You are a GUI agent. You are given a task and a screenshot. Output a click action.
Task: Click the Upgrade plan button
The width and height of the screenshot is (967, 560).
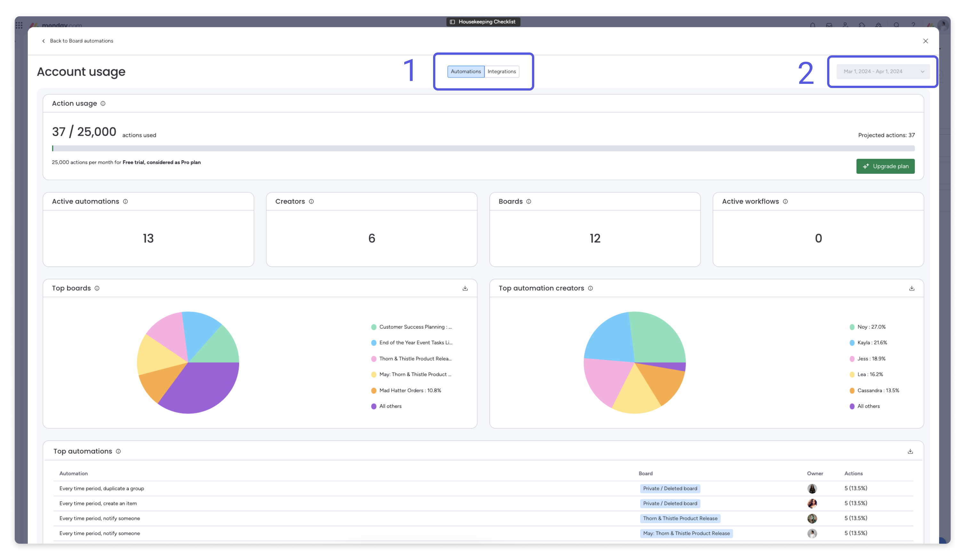pos(885,166)
